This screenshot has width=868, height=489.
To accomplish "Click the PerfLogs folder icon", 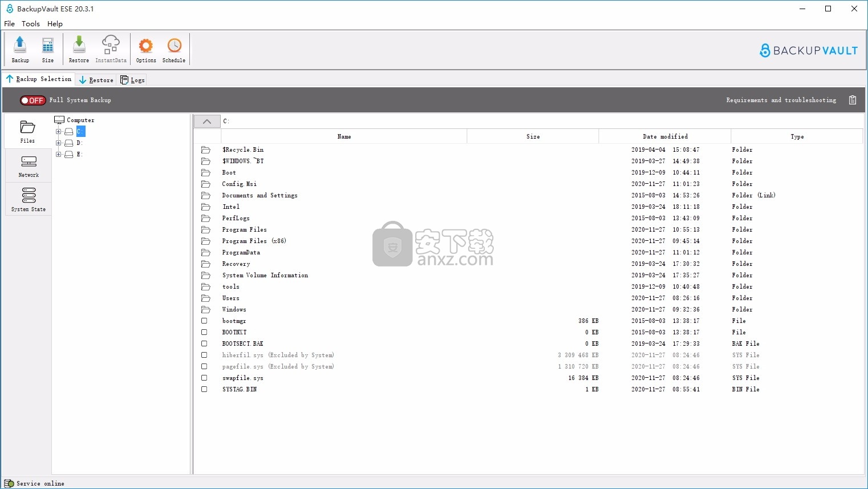I will point(206,219).
